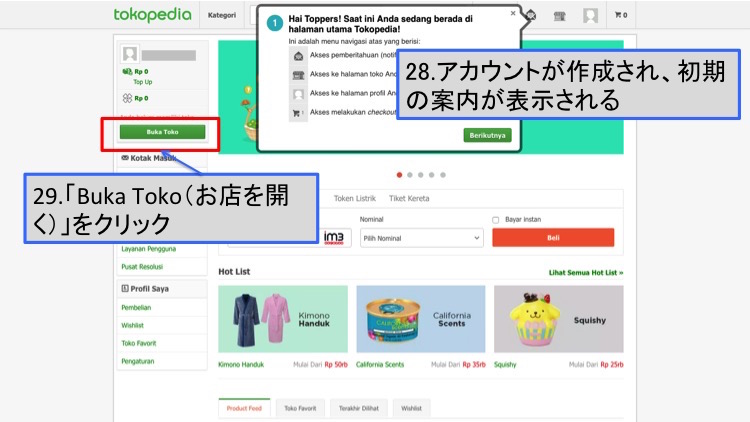Click the shop icon in tour list

pos(298,75)
